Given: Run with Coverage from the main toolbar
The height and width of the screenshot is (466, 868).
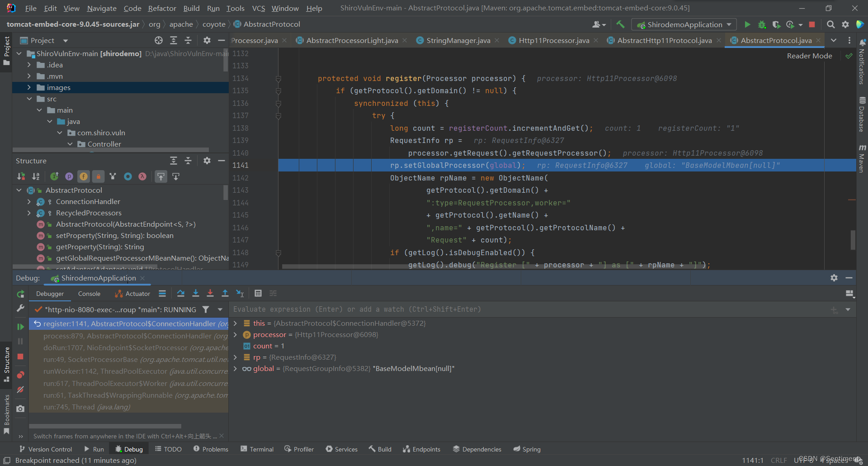Looking at the screenshot, I should tap(776, 24).
